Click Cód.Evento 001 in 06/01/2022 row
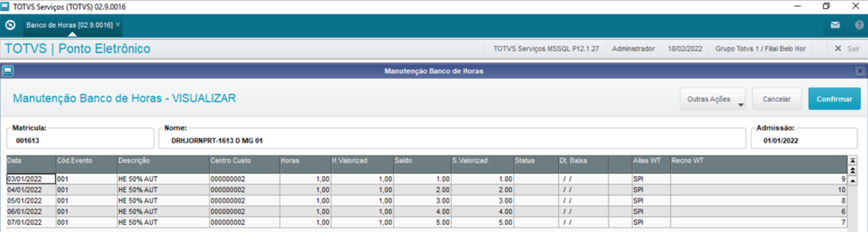This screenshot has width=868, height=232. point(86,211)
